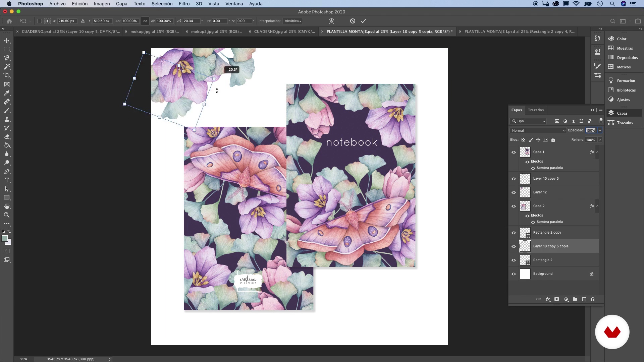Screen dimensions: 644x362
Task: Open the Degradados panel
Action: [x=624, y=58]
